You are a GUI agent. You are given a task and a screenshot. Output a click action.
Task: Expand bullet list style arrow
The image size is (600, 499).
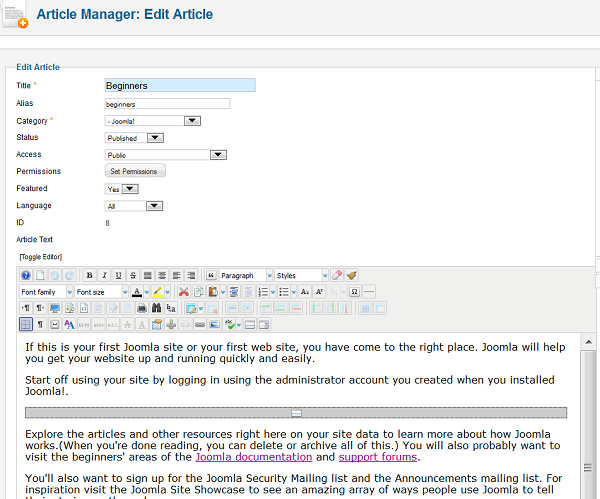293,292
